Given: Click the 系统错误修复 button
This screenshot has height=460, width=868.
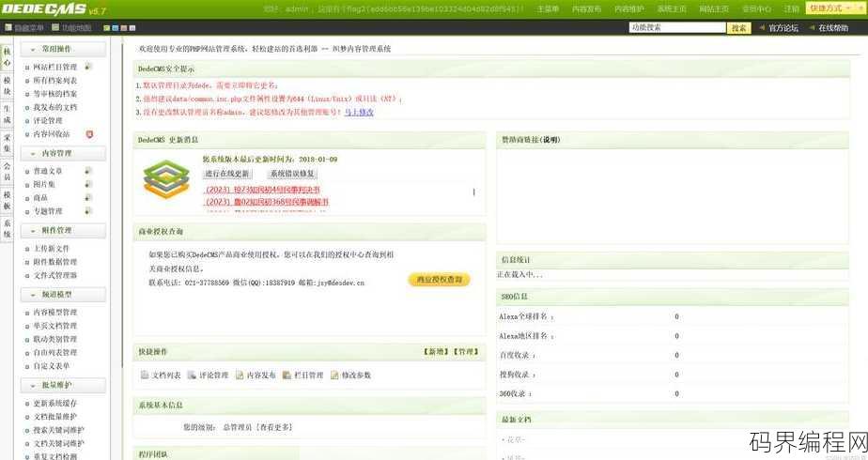Looking at the screenshot, I should coord(292,174).
